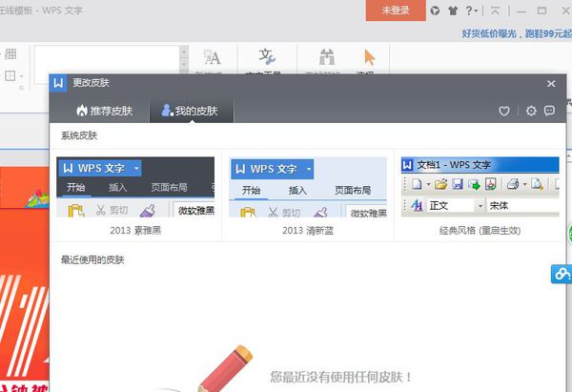Image resolution: width=572 pixels, height=392 pixels.
Task: Click the 2013 素雅黑 caption text
Action: (x=135, y=230)
